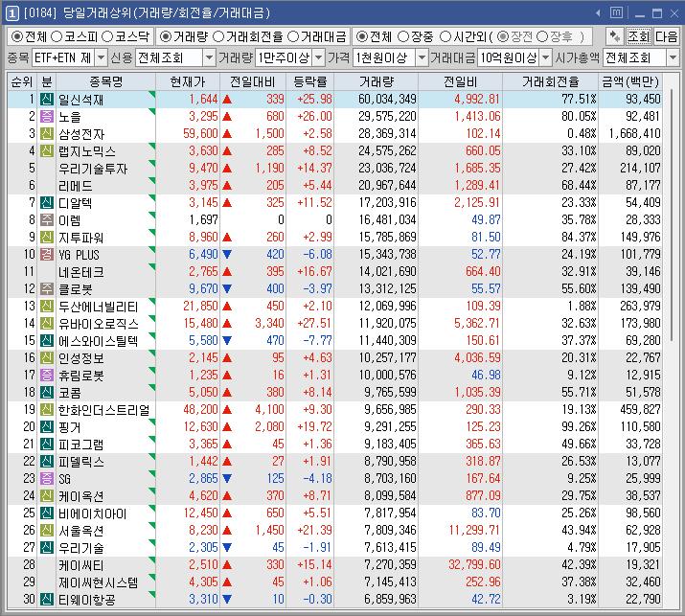The image size is (685, 616).
Task: Select the 거래회전율 radio button
Action: [218, 36]
